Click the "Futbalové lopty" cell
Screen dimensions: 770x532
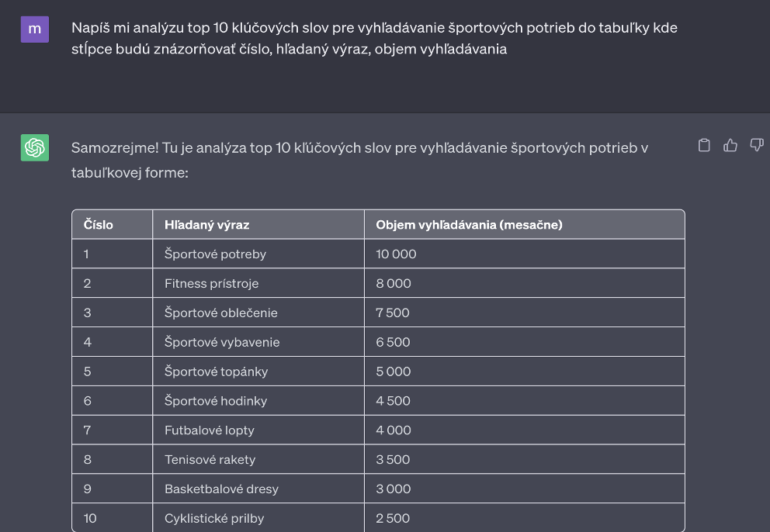coord(210,431)
